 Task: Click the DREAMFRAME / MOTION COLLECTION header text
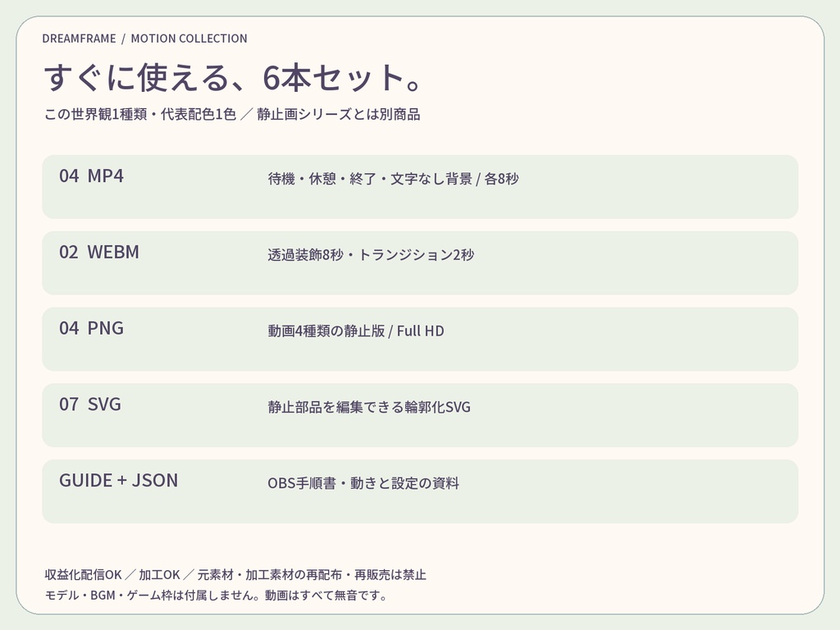pyautogui.click(x=144, y=39)
